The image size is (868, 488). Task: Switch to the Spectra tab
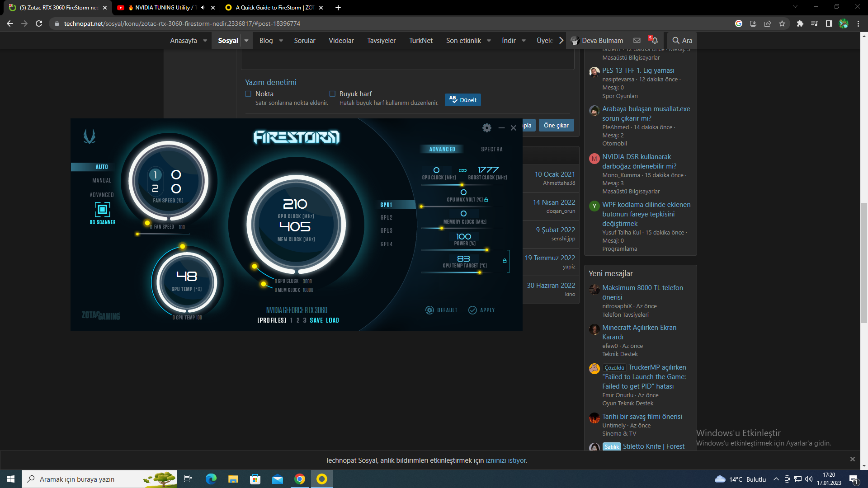point(491,149)
